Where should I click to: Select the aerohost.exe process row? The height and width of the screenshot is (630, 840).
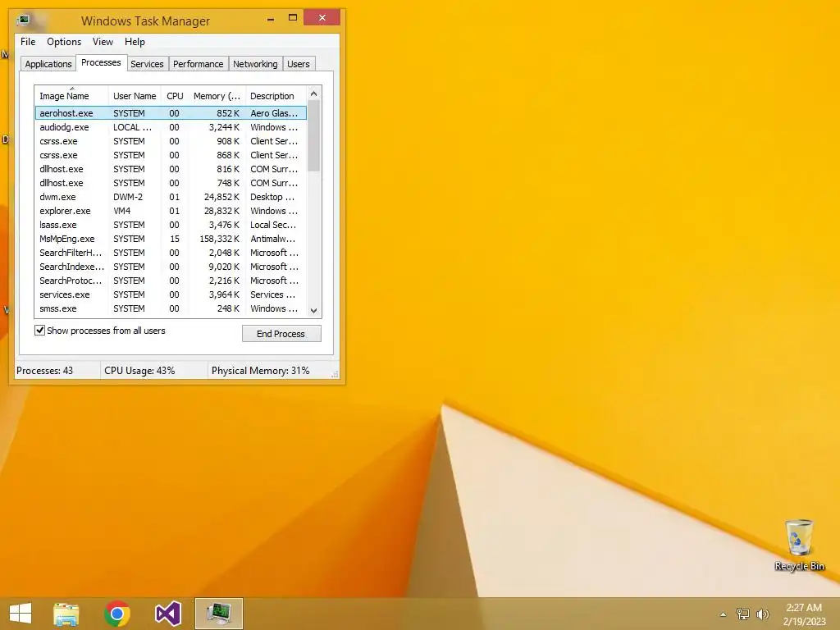click(171, 113)
